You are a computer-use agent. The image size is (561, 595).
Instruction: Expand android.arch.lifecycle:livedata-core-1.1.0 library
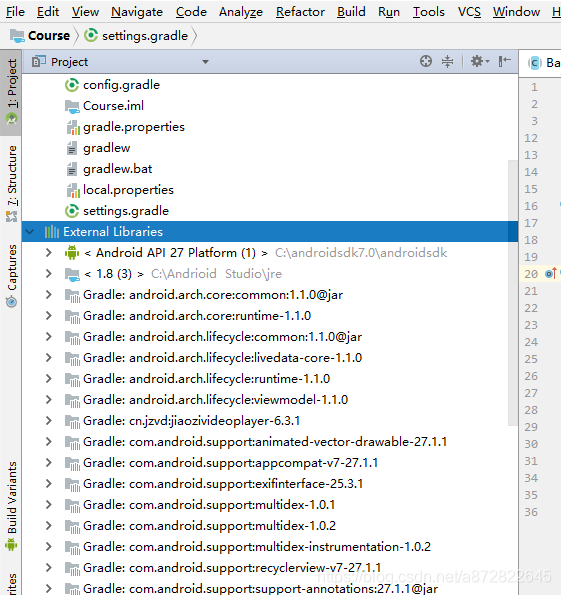point(49,358)
